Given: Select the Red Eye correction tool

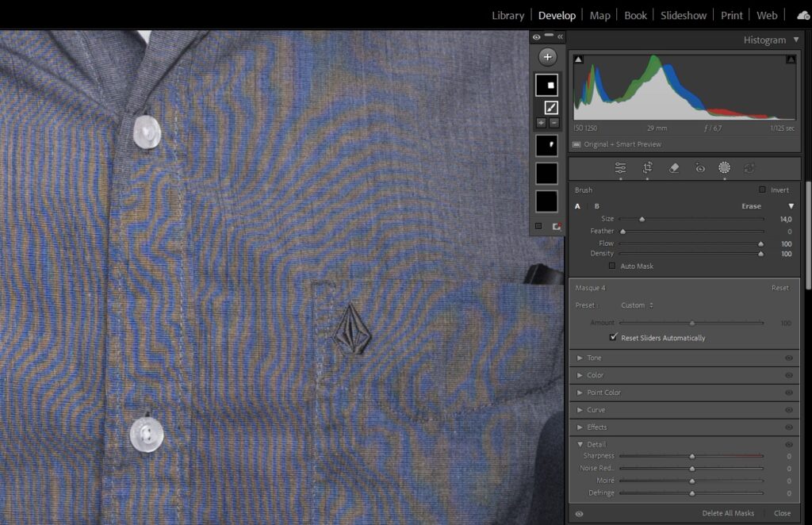Looking at the screenshot, I should tap(699, 167).
